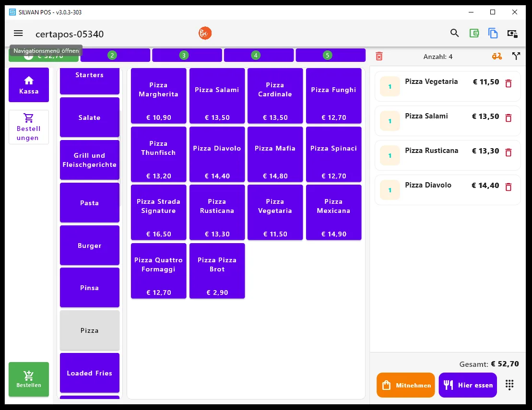The image size is (532, 410).
Task: Add Pizza Vegetaria tile to order
Action: point(275,212)
